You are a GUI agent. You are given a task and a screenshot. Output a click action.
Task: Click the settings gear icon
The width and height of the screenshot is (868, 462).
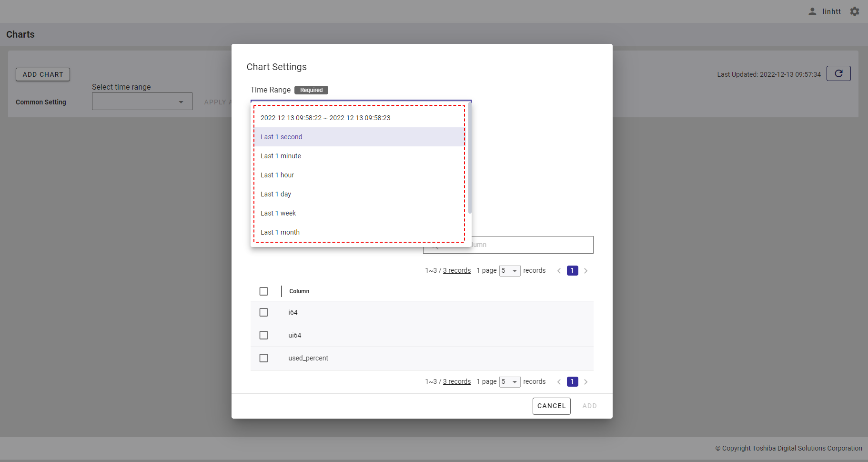pyautogui.click(x=855, y=11)
